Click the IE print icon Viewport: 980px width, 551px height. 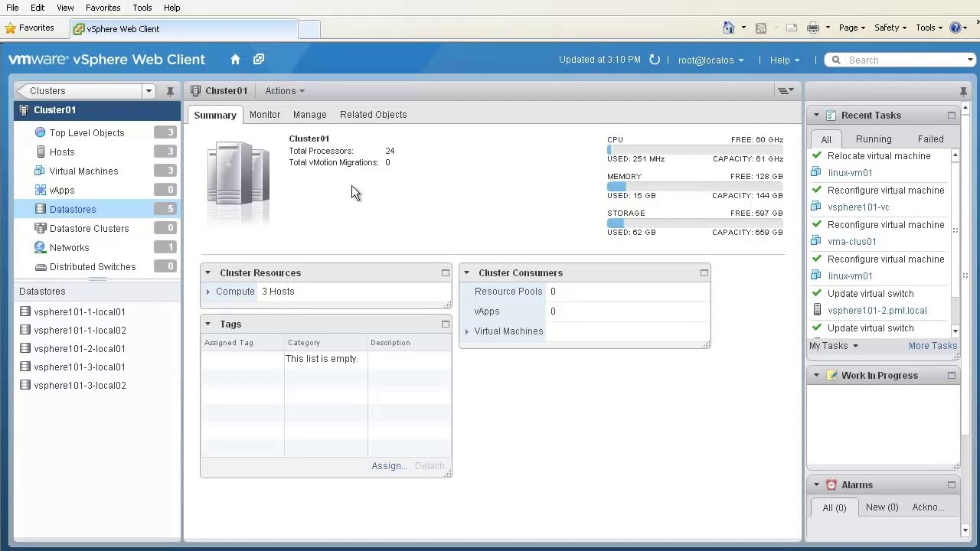pos(813,28)
